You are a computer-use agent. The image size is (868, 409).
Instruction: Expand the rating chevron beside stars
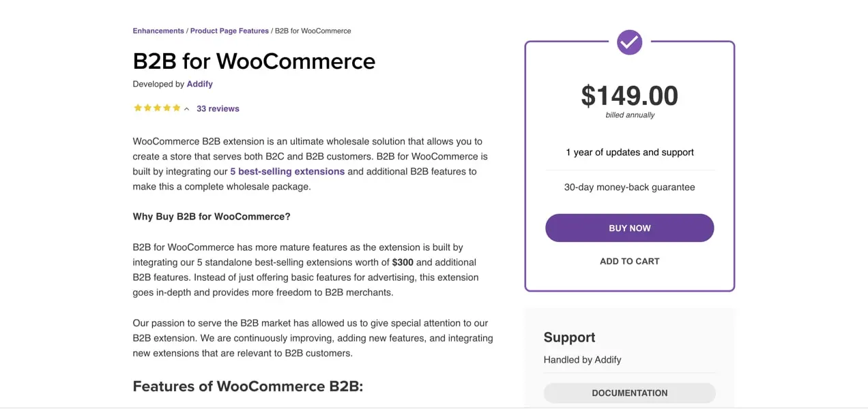click(x=187, y=109)
